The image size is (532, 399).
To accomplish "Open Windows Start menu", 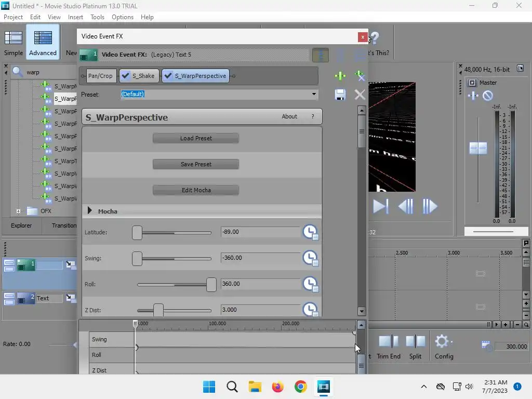I will (209, 387).
